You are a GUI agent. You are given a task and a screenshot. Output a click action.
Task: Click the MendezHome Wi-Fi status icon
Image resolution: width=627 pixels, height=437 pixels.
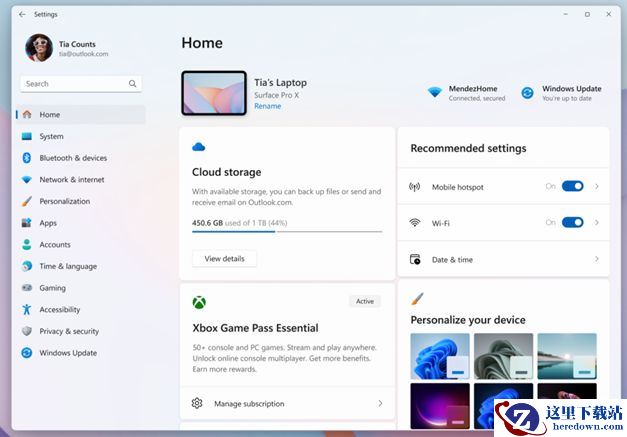point(434,93)
